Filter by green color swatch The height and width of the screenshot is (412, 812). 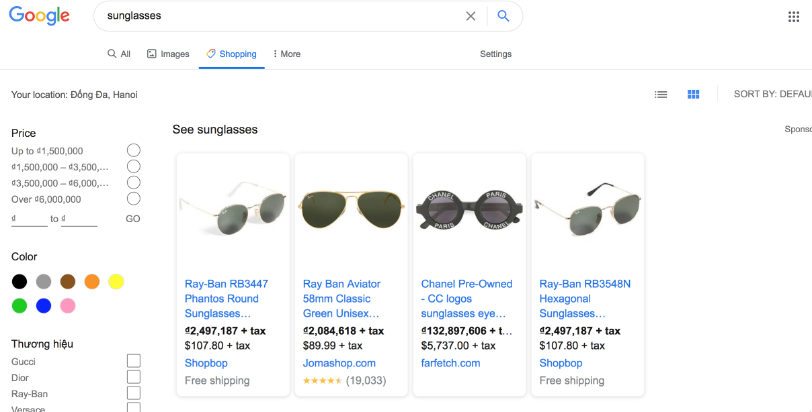click(19, 306)
